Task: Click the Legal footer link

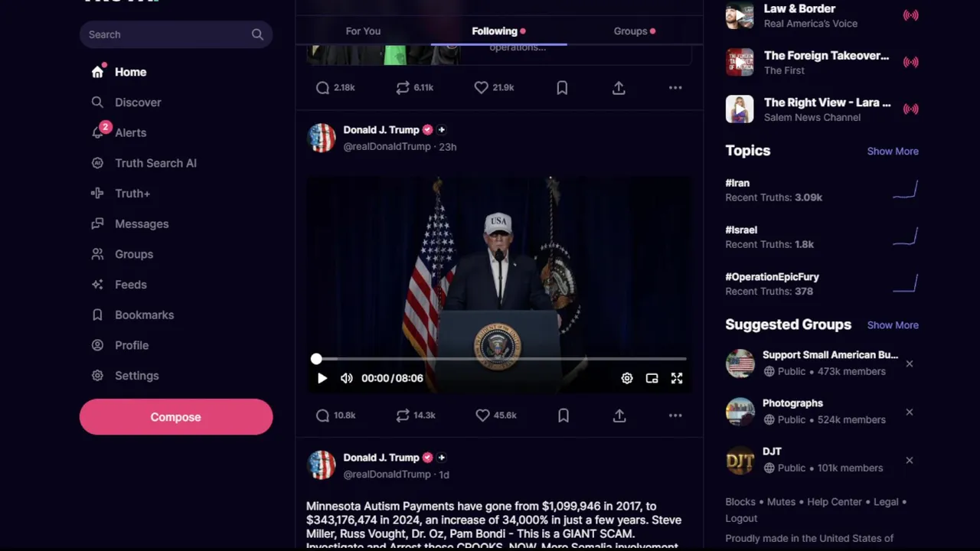Action: click(x=886, y=502)
